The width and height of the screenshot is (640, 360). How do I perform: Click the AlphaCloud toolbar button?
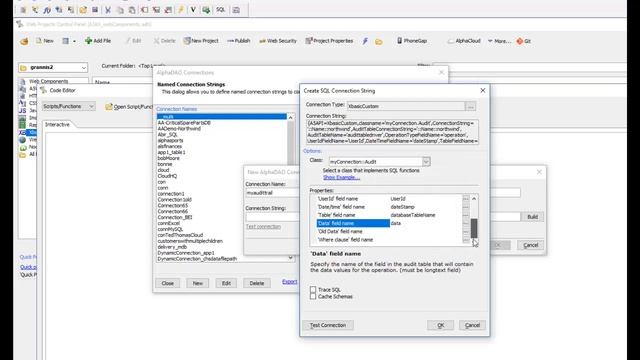[464, 41]
